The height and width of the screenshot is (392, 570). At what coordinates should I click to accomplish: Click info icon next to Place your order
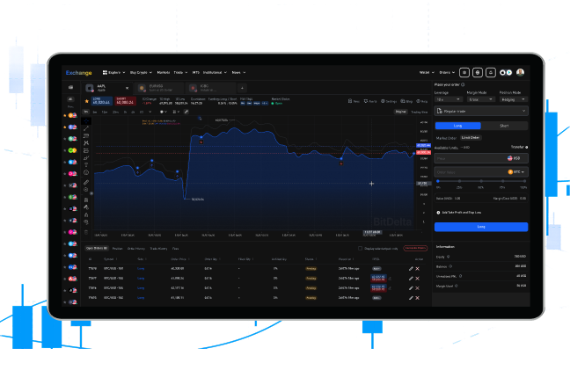(x=463, y=84)
